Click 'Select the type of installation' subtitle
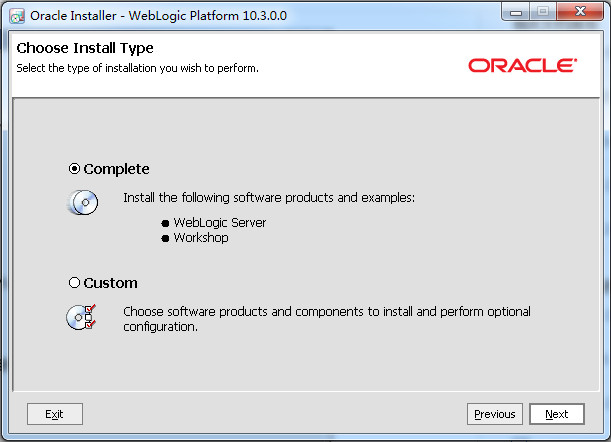The height and width of the screenshot is (442, 611). pos(138,68)
